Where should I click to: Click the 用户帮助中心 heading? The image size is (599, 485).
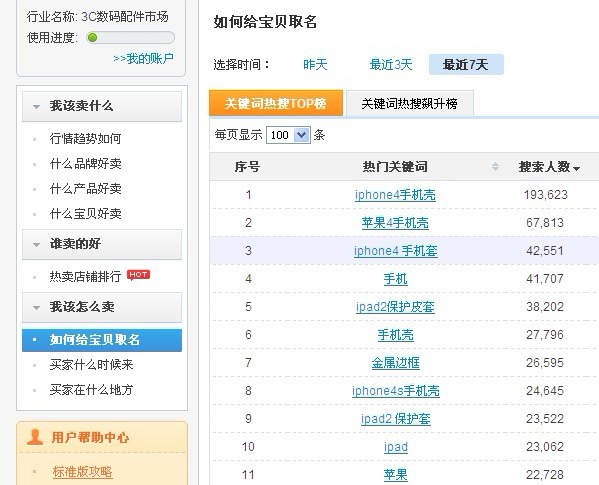click(90, 438)
